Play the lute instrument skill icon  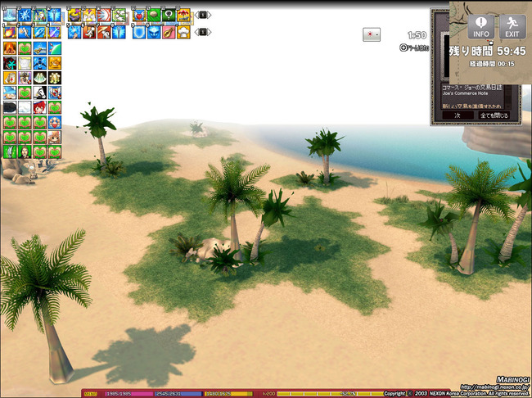pos(169,32)
